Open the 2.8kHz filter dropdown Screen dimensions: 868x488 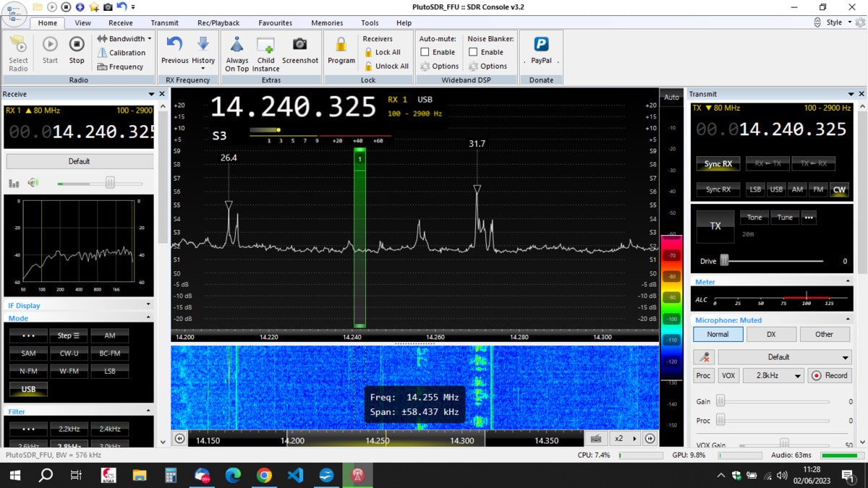pyautogui.click(x=774, y=375)
